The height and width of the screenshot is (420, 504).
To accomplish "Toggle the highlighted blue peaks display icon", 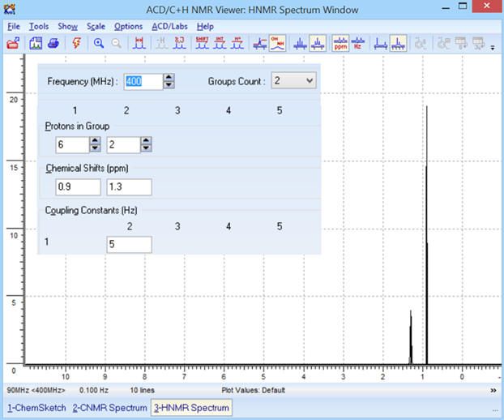I will 318,43.
